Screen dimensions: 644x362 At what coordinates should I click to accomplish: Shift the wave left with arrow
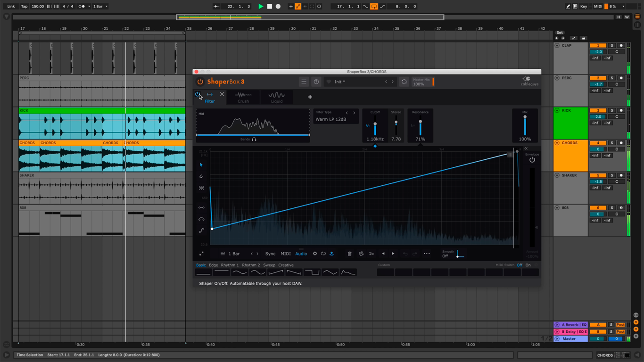[x=383, y=254]
